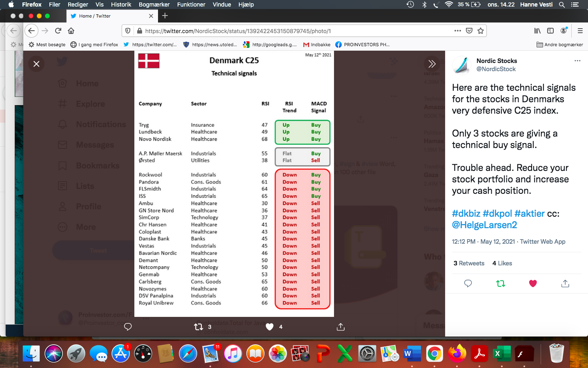
Task: Show tracking protection shield info
Action: tap(128, 31)
